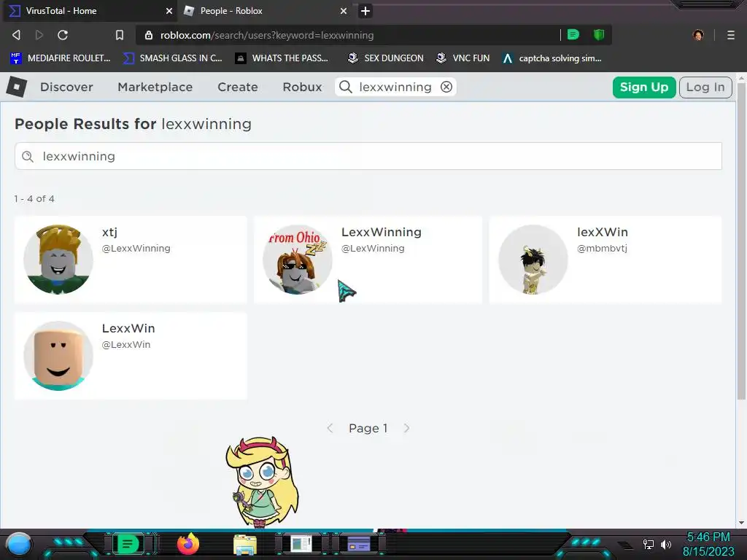Open the green chat app in taskbar
The width and height of the screenshot is (747, 560).
pos(128,544)
